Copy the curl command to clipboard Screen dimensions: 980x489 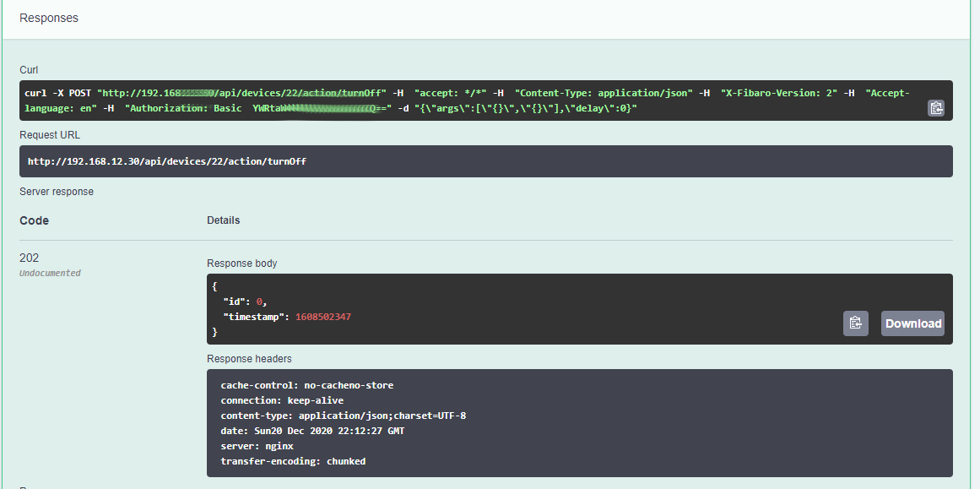(935, 108)
